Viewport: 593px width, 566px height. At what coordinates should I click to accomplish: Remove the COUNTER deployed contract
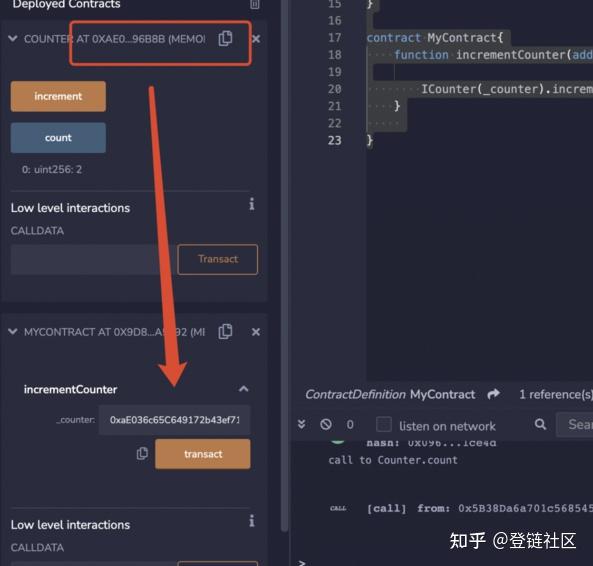click(256, 39)
